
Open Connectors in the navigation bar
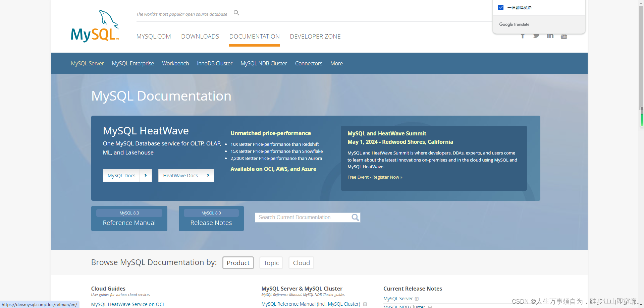click(309, 63)
